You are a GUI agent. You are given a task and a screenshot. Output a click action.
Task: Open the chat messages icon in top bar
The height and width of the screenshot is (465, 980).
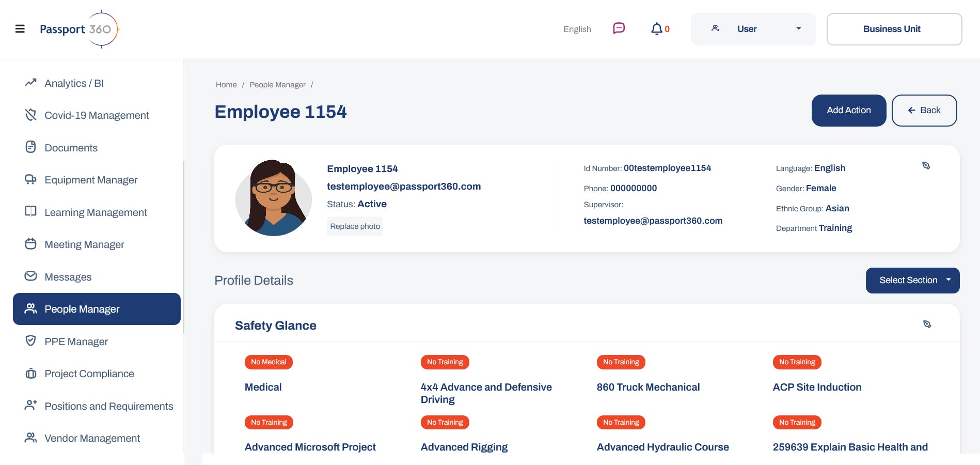(618, 28)
